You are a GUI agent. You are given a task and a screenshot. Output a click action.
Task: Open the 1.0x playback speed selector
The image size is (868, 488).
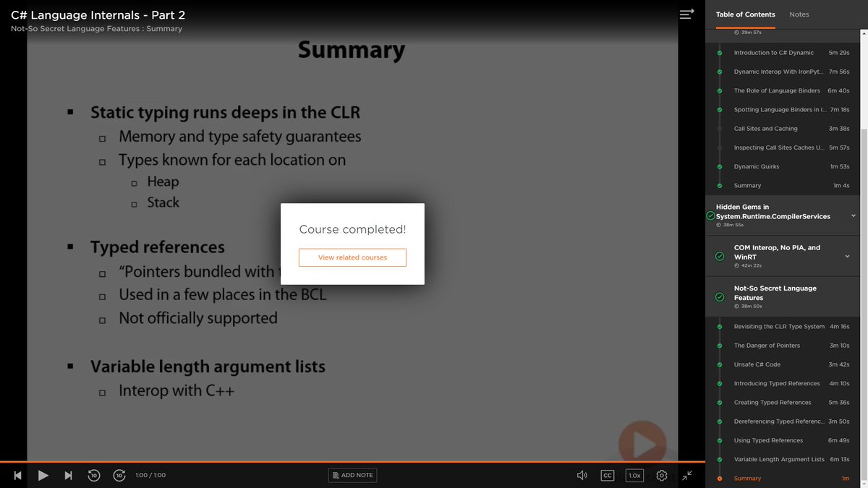point(634,475)
